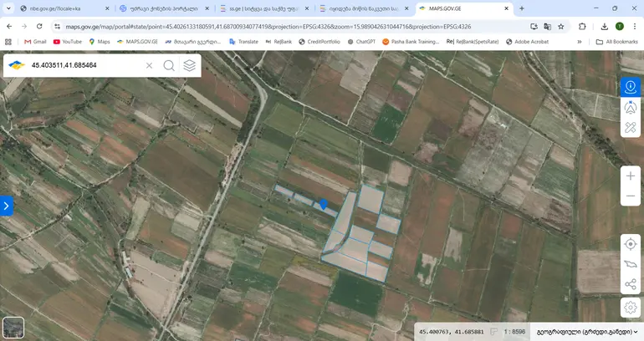The image size is (644, 341).
Task: Open All Bookmarks folder
Action: pos(617,42)
